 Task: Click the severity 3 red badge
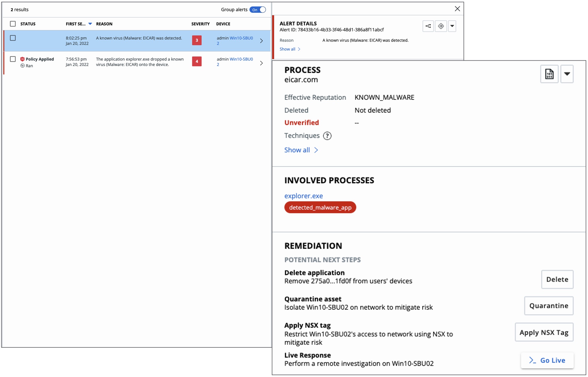(197, 40)
